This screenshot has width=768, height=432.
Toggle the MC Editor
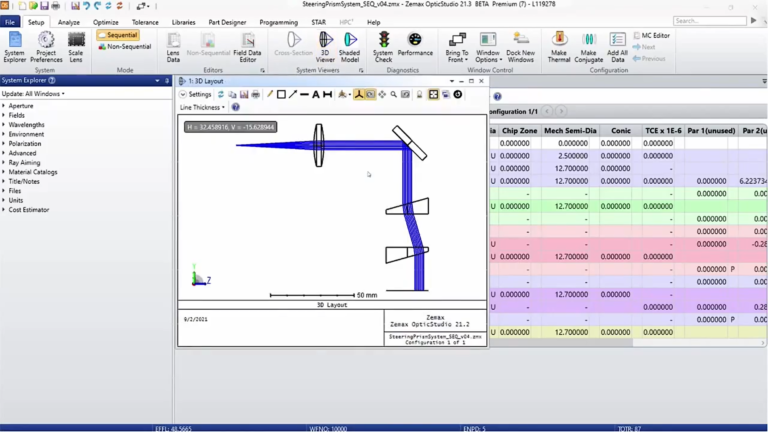[x=651, y=35]
